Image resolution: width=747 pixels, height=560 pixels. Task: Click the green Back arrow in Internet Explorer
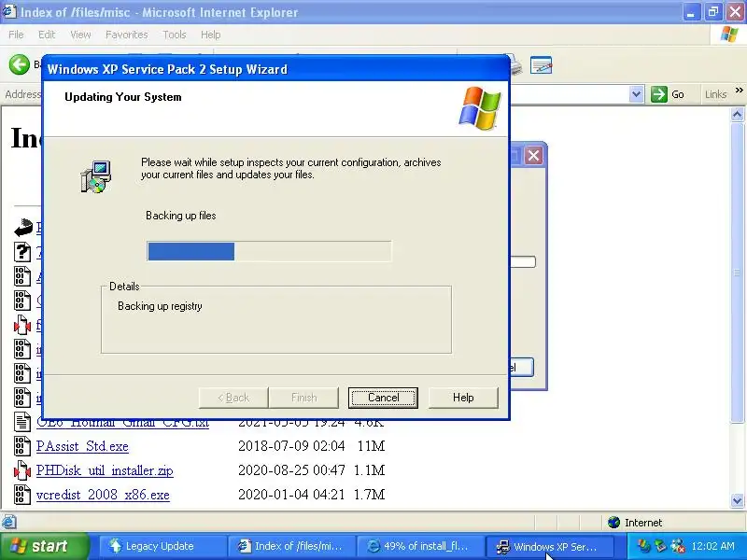19,64
